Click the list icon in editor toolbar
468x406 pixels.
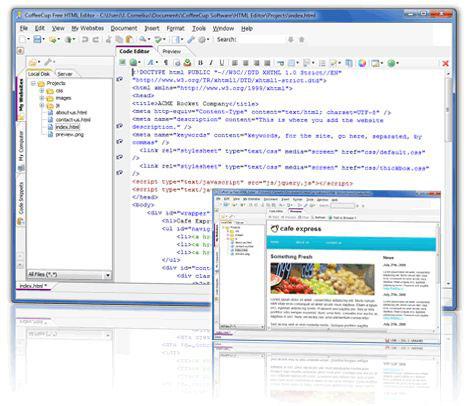point(322,63)
